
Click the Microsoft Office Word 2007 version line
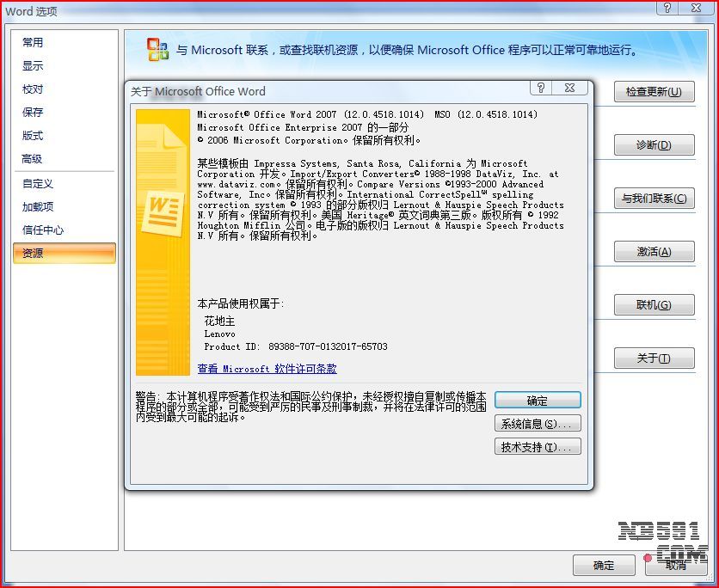coord(367,114)
